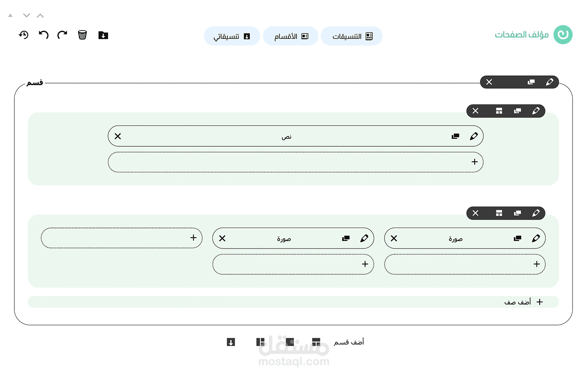Click the up chevron at the top-left corner

tap(40, 15)
